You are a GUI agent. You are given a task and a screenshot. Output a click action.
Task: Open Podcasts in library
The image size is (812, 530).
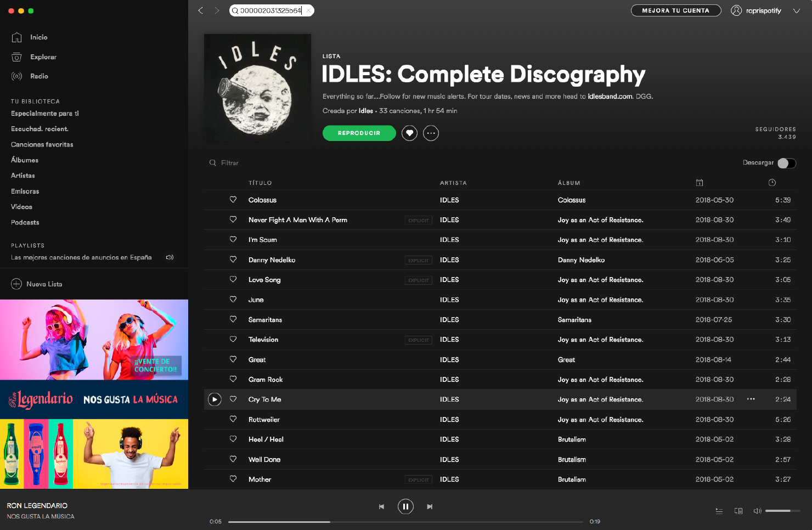25,222
